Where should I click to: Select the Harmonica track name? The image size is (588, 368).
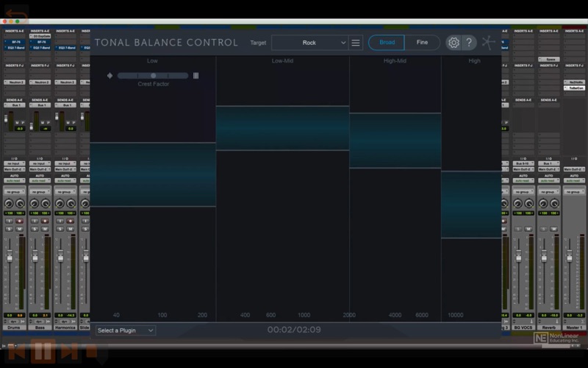pyautogui.click(x=65, y=328)
